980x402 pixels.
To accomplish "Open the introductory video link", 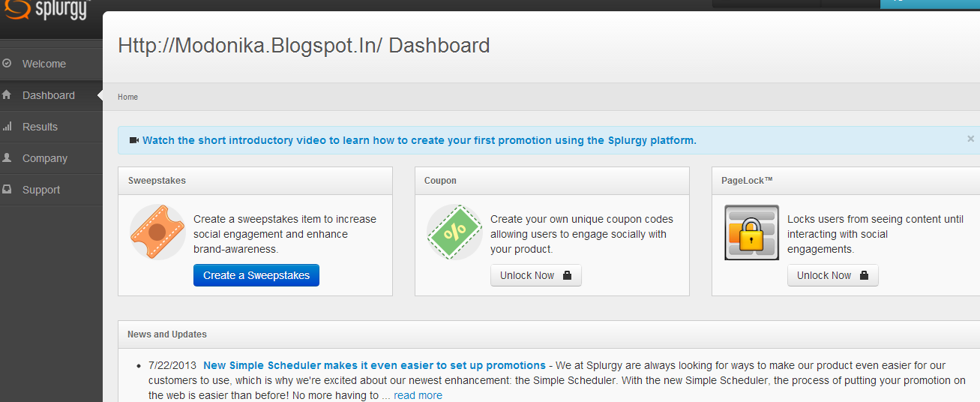I will click(419, 140).
